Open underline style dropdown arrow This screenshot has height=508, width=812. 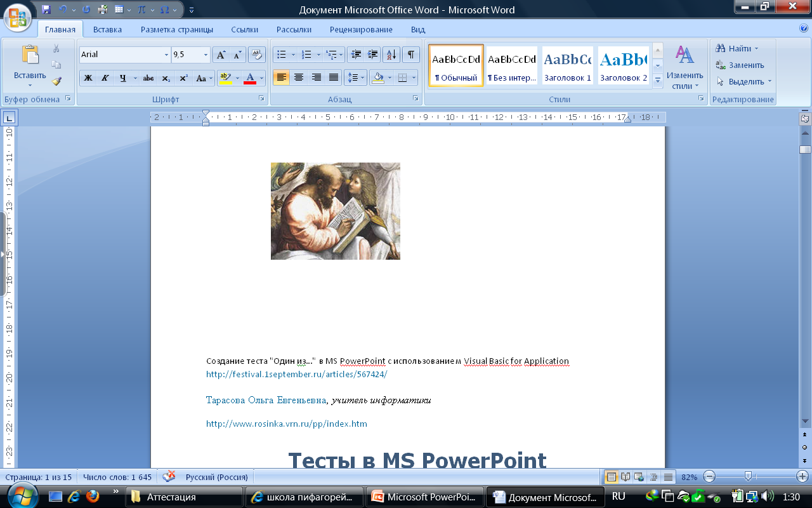click(135, 78)
